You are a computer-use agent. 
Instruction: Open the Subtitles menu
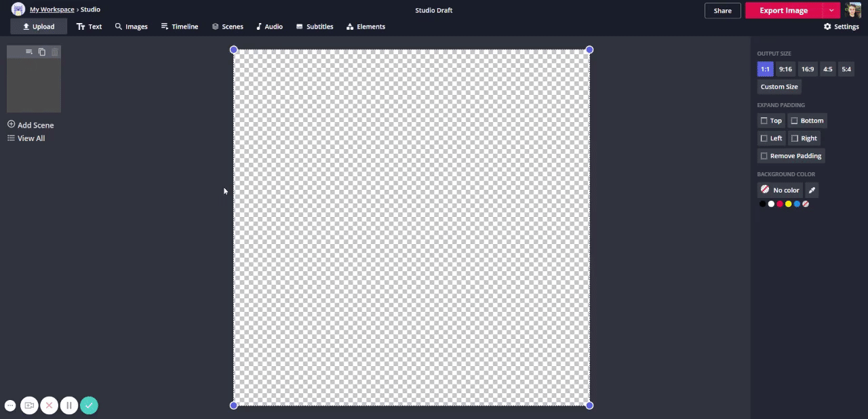[x=315, y=26]
